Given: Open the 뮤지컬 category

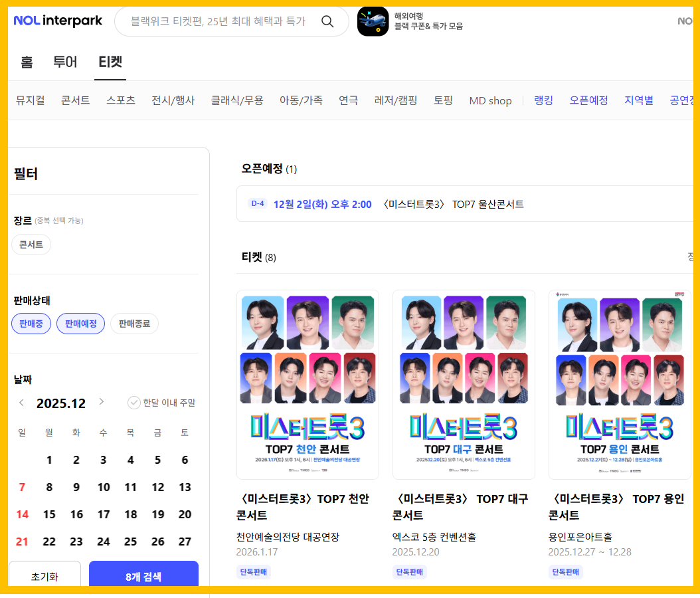Looking at the screenshot, I should click(x=31, y=100).
